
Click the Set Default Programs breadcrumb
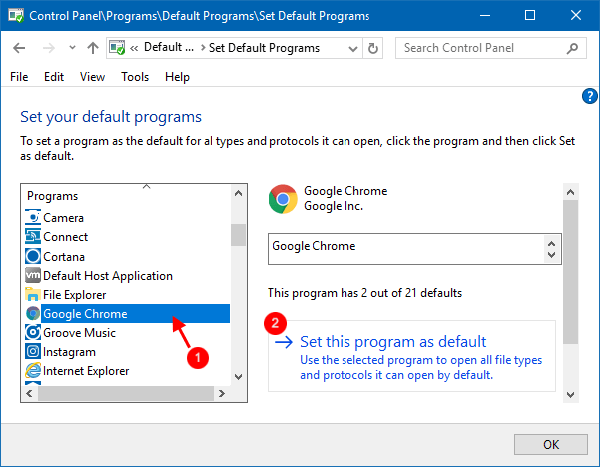tap(264, 48)
